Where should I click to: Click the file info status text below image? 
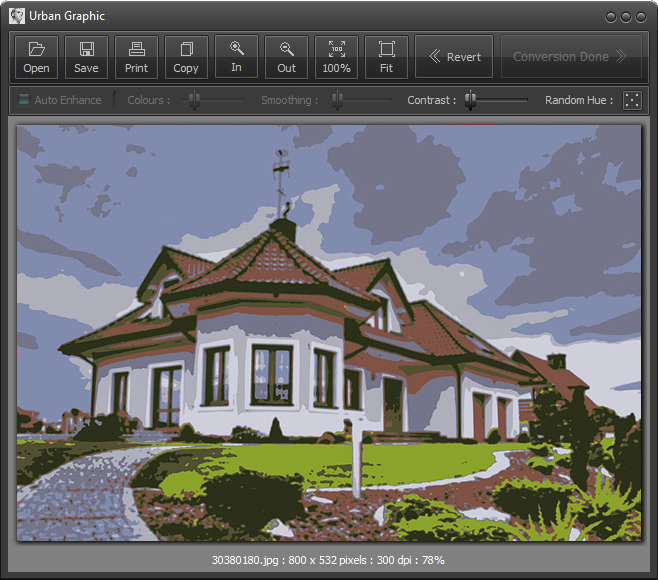[x=329, y=560]
